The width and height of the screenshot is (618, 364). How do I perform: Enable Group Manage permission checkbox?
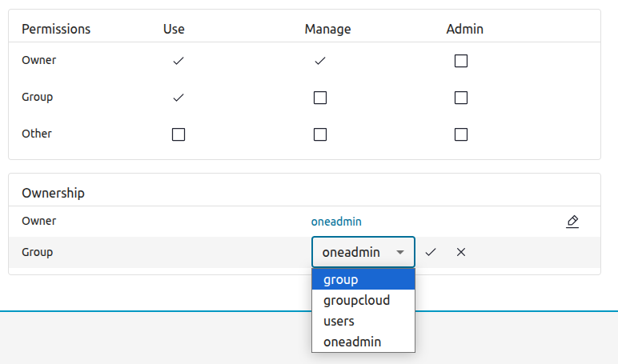[x=320, y=98]
